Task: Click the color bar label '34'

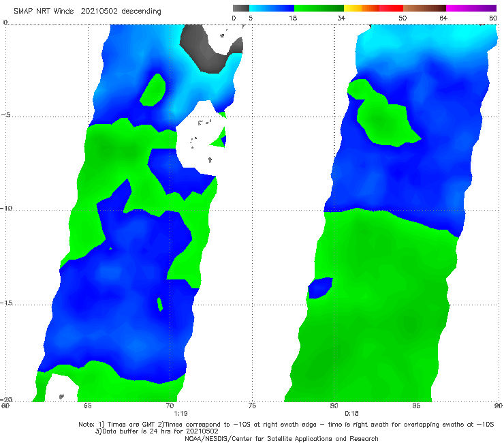Action: coord(341,18)
